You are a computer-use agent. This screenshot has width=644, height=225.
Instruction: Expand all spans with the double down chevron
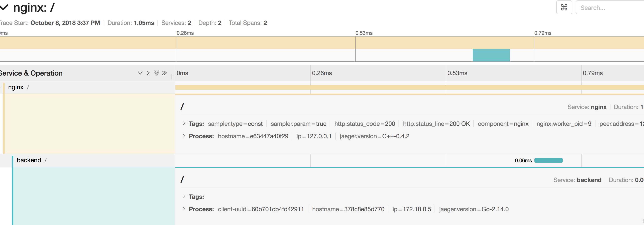pyautogui.click(x=156, y=73)
